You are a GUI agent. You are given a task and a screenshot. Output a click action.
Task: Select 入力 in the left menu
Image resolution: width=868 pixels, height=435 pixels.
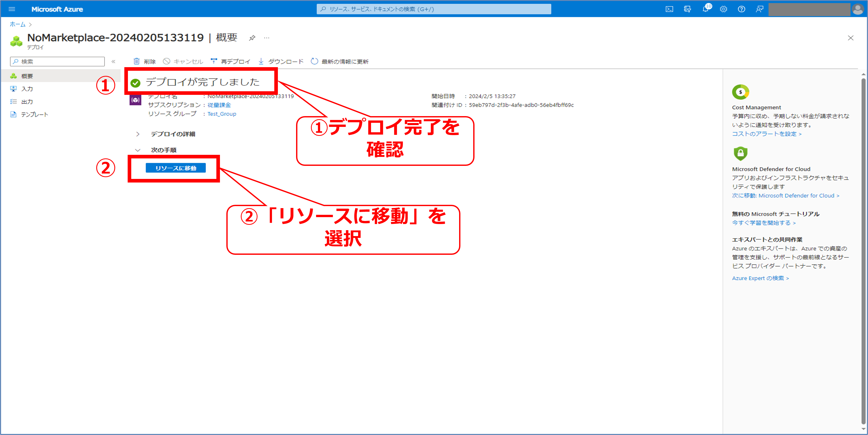27,89
